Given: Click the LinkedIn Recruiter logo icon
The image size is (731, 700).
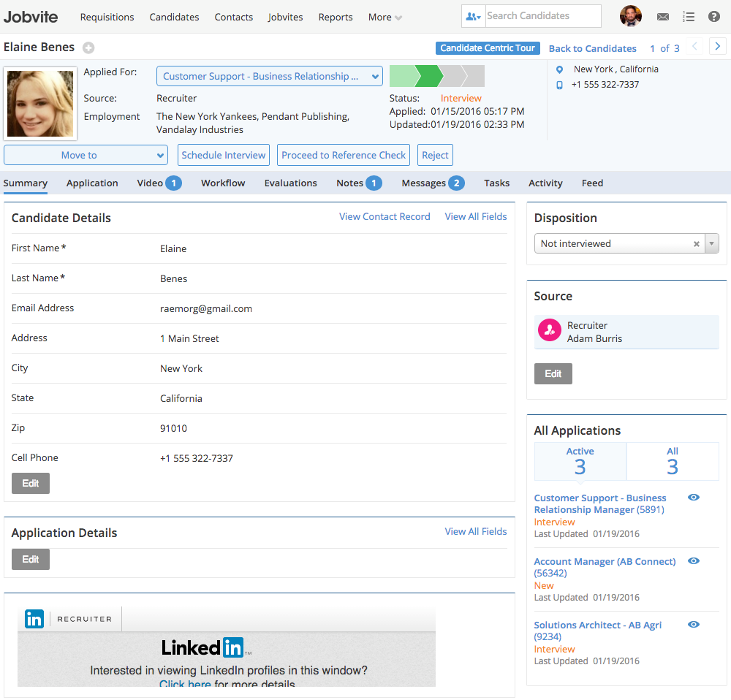Looking at the screenshot, I should tap(34, 619).
